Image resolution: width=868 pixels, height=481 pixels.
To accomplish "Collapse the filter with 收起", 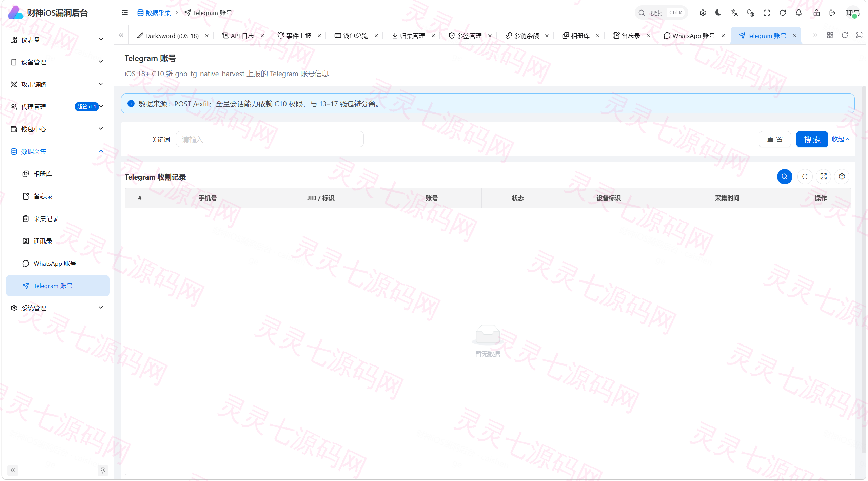I will tap(841, 139).
